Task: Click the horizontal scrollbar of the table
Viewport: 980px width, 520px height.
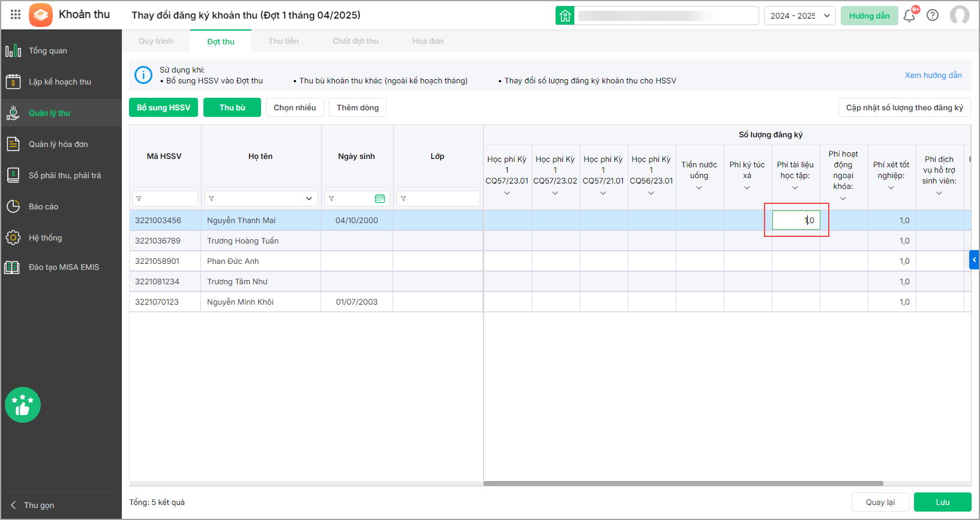Action: (683, 483)
